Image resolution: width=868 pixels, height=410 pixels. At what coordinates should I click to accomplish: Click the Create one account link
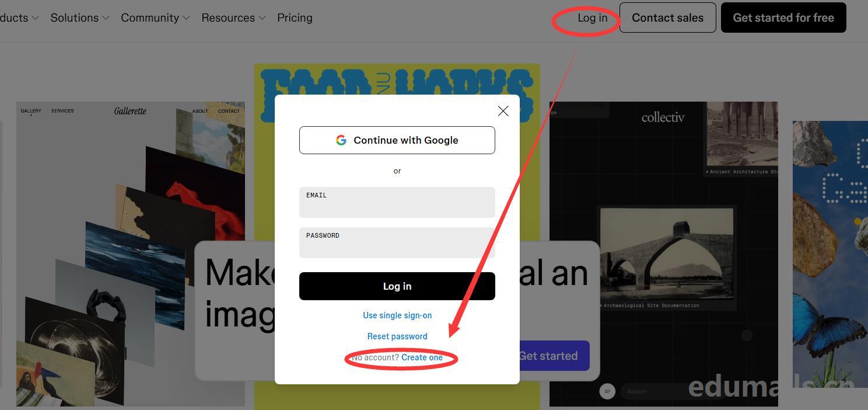coord(422,357)
